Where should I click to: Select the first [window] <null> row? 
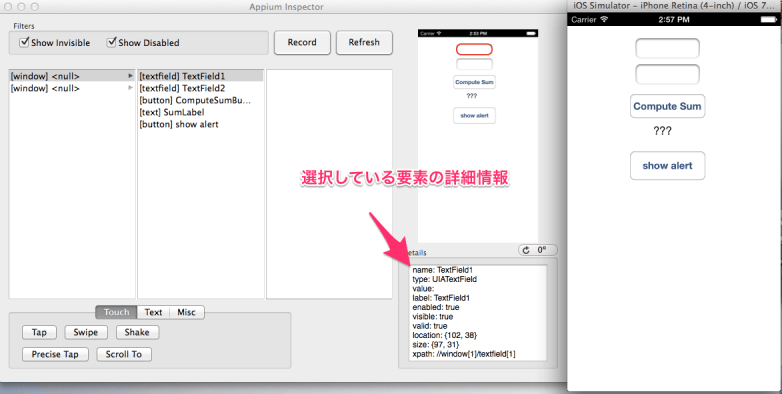coord(72,76)
